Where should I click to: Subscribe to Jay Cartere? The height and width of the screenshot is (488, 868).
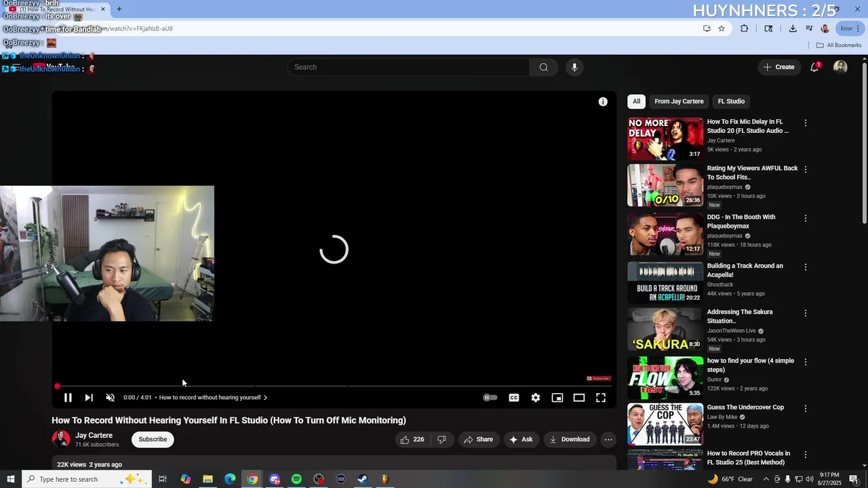pyautogui.click(x=153, y=439)
